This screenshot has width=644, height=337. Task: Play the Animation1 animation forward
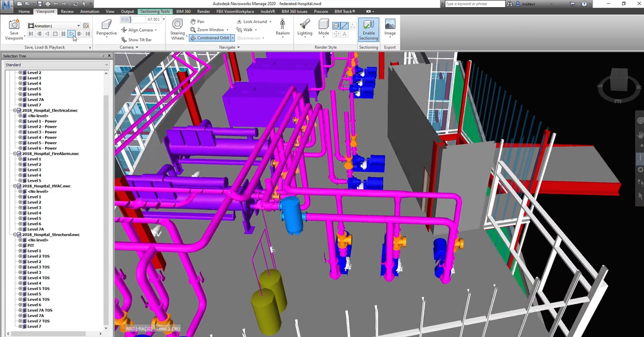pos(71,34)
